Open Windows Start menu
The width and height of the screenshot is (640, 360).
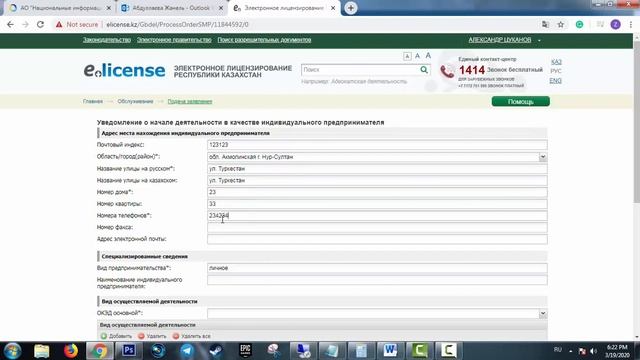[13, 351]
